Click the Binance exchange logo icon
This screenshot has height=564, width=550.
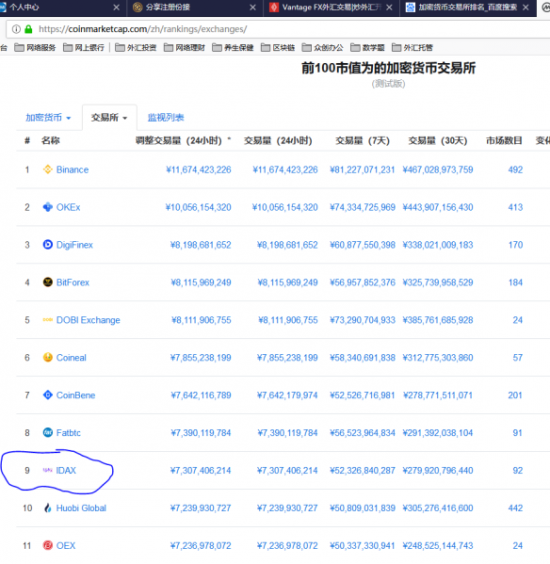click(47, 169)
